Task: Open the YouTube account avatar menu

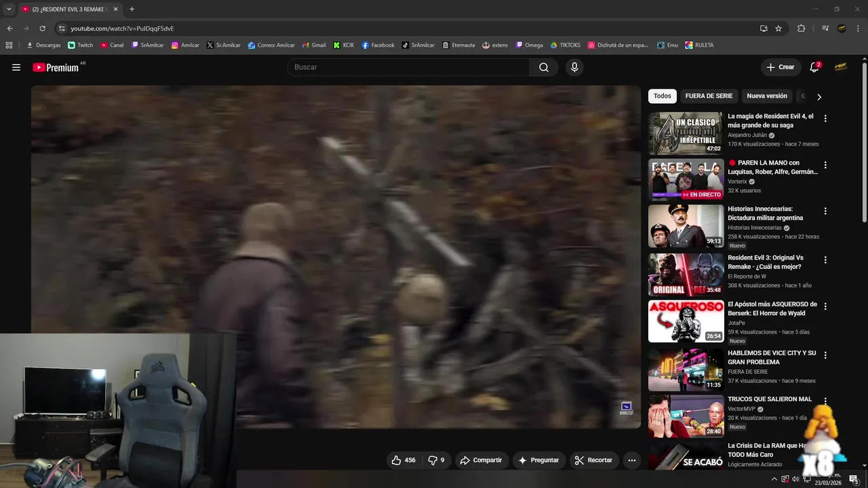Action: pyautogui.click(x=841, y=67)
